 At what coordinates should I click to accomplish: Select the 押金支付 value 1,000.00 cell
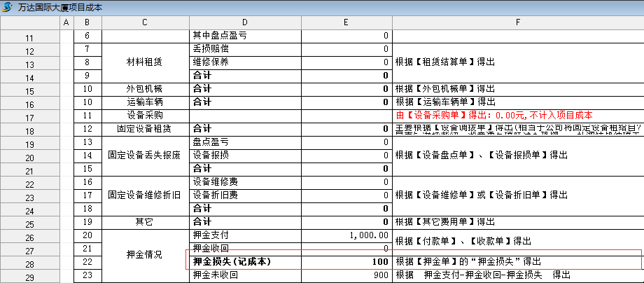point(346,235)
